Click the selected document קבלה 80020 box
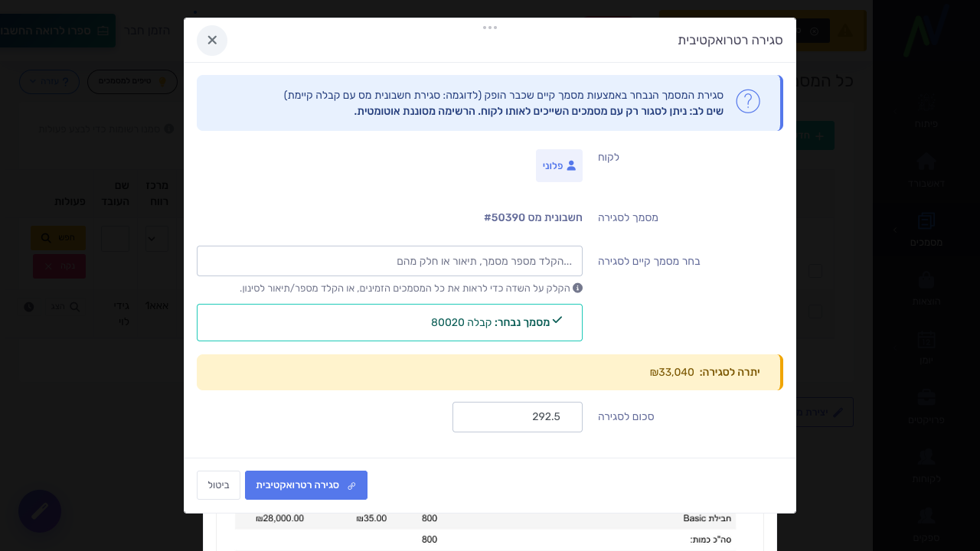The image size is (980, 551). 390,322
